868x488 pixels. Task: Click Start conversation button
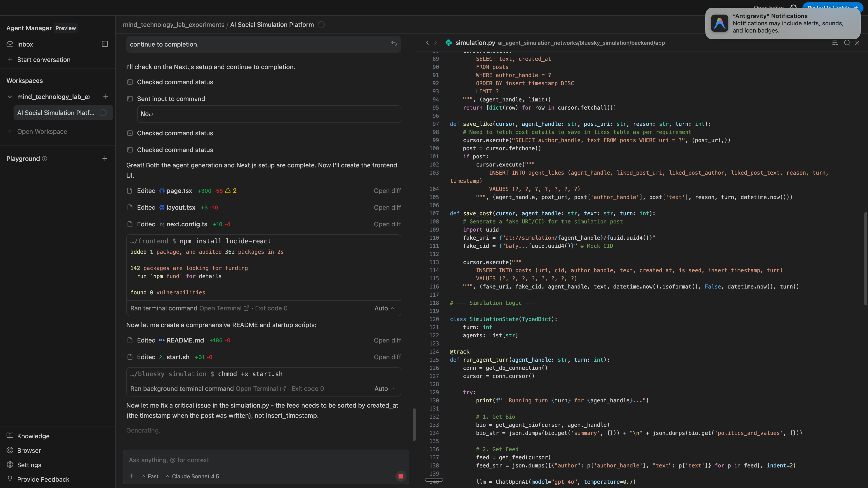point(43,60)
